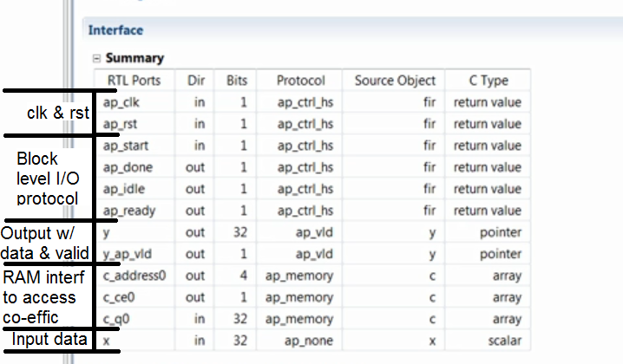Select the ap_done row
The image size is (623, 364).
(312, 167)
